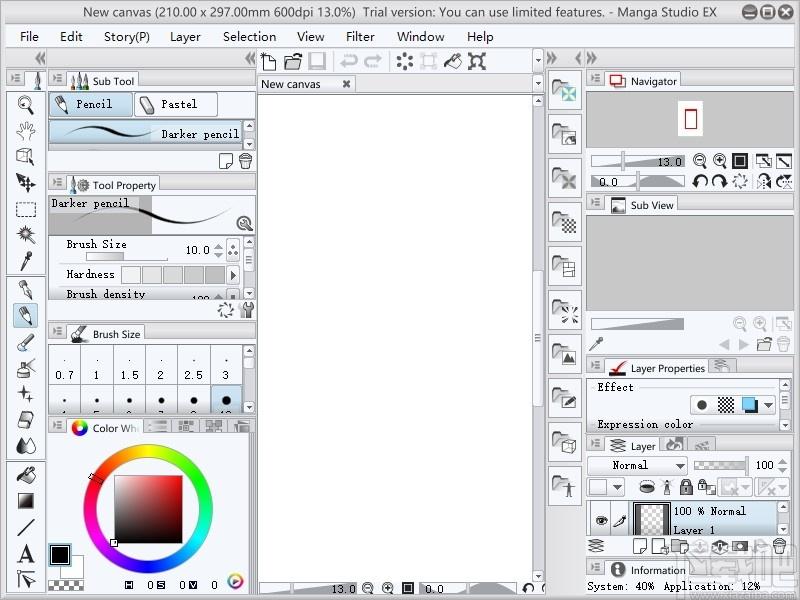Click the Clear dotted-circle toolbar icon

[405, 61]
